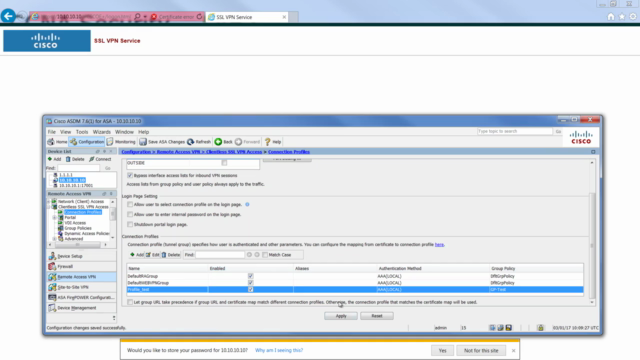Click the connection profiles Find field
640x360 pixels.
coord(220,255)
